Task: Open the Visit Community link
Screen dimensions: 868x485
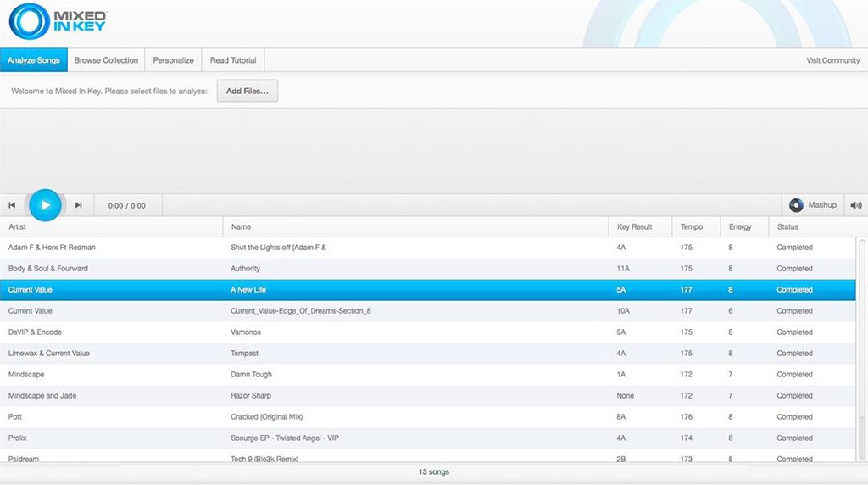Action: (832, 60)
